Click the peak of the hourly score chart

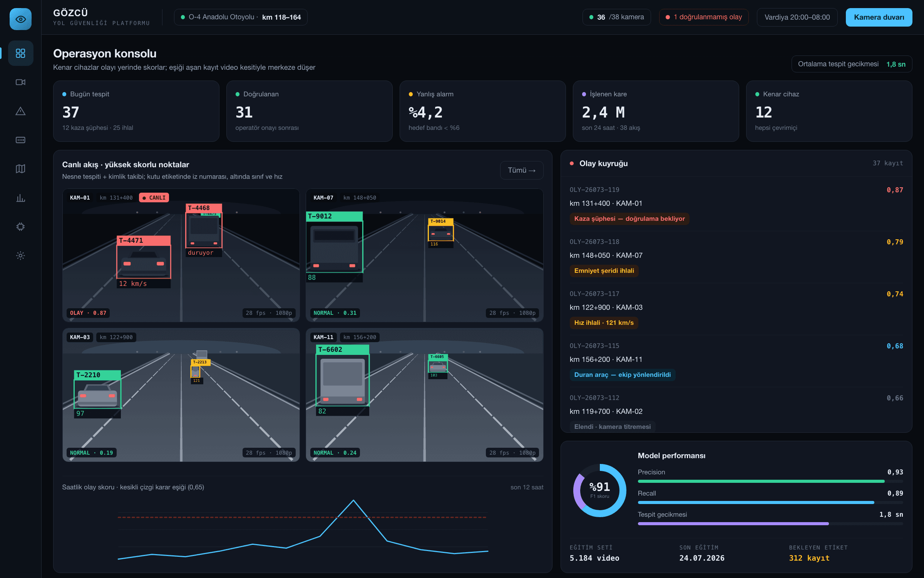353,500
